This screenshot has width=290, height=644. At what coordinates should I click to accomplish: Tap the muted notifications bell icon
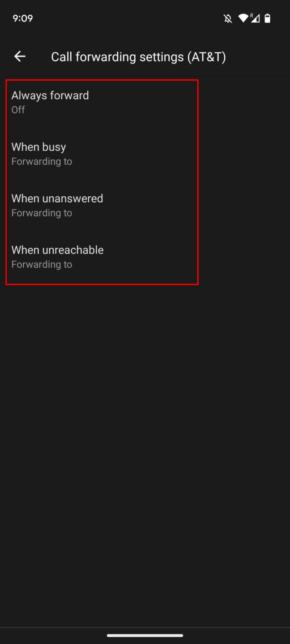(x=228, y=18)
